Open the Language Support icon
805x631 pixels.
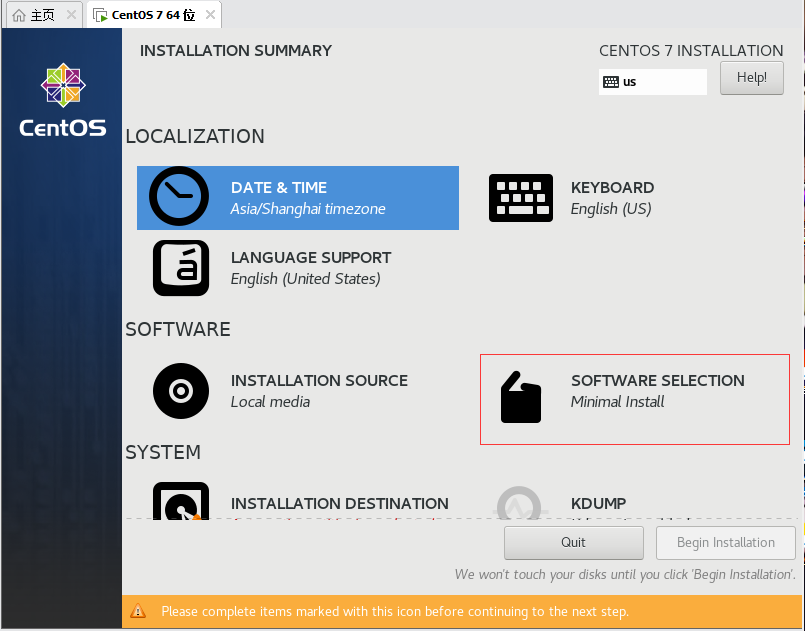coord(181,268)
